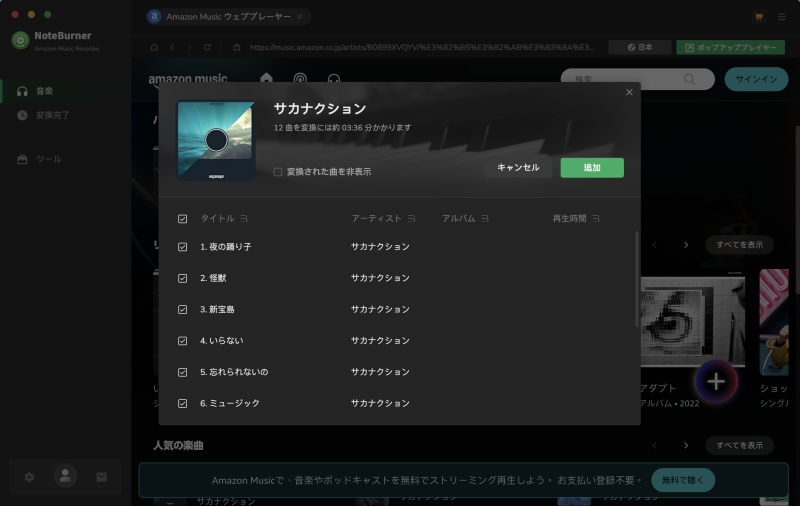Sort by アーティスト column filter icon
Image resolution: width=800 pixels, height=506 pixels.
pos(411,218)
